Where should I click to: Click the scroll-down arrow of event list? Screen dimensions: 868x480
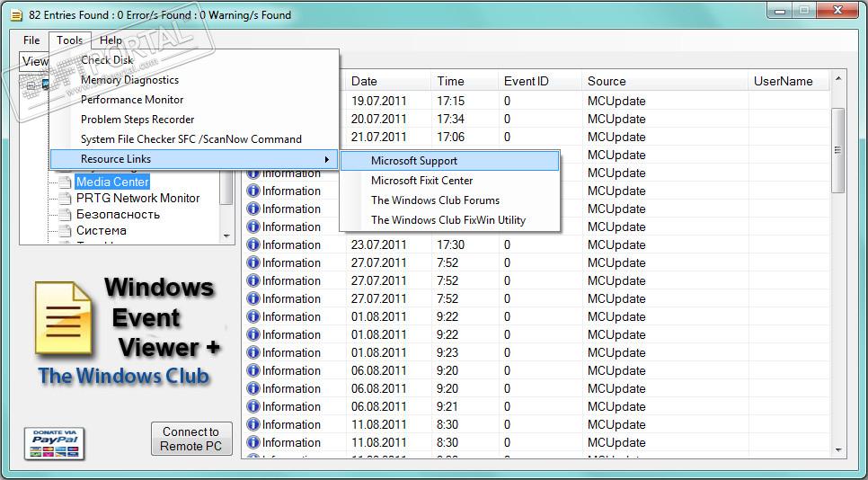[x=838, y=450]
